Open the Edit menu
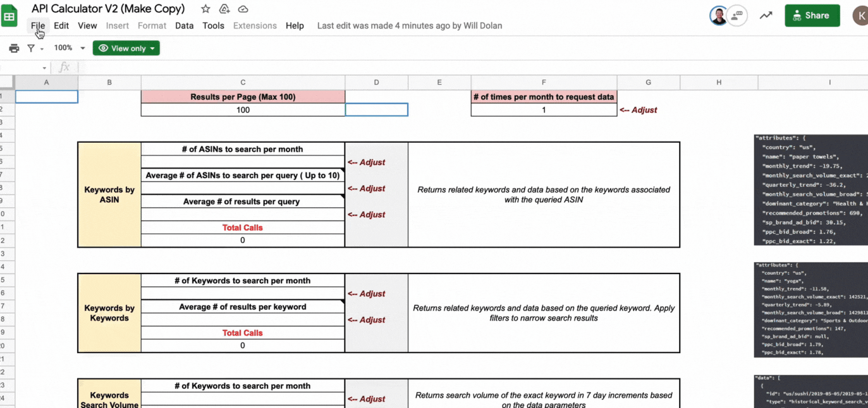This screenshot has width=868, height=408. tap(61, 26)
